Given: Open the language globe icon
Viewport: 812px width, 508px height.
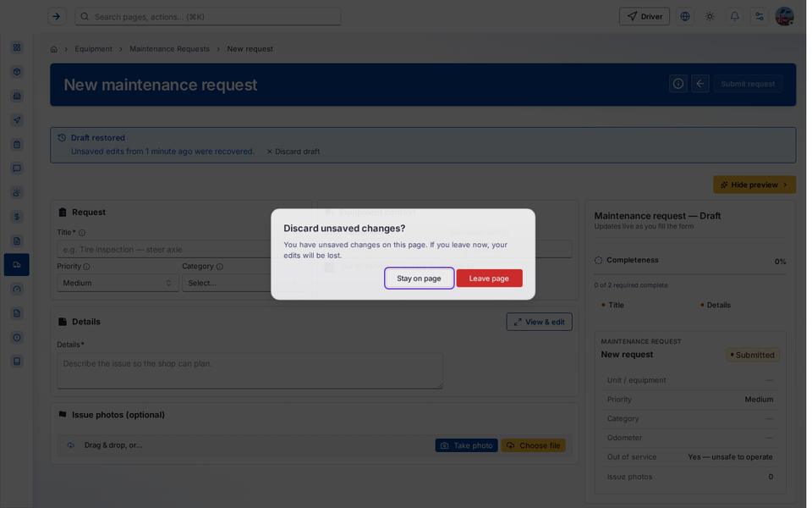Looking at the screenshot, I should pos(684,17).
